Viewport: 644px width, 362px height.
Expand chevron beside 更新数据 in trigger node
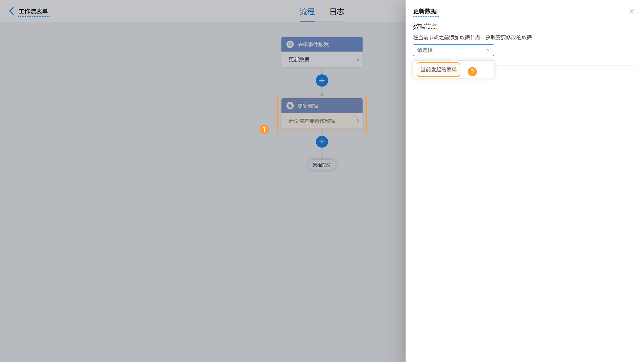[358, 60]
